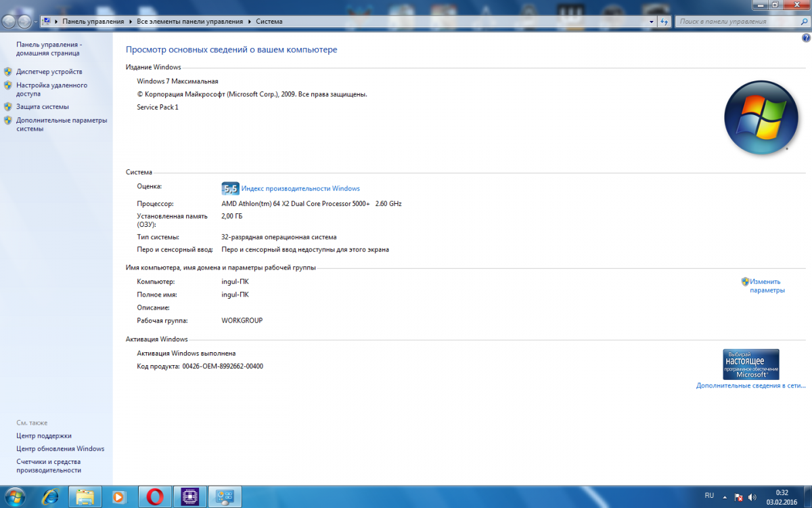Click the RU language indicator

coord(709,496)
